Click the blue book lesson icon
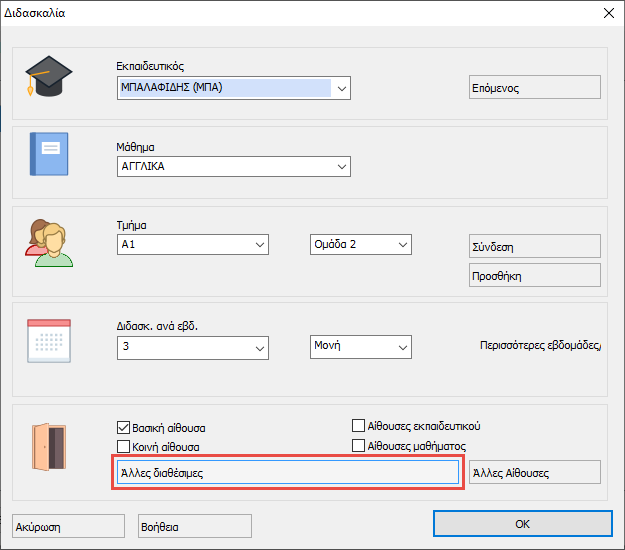 [x=48, y=155]
